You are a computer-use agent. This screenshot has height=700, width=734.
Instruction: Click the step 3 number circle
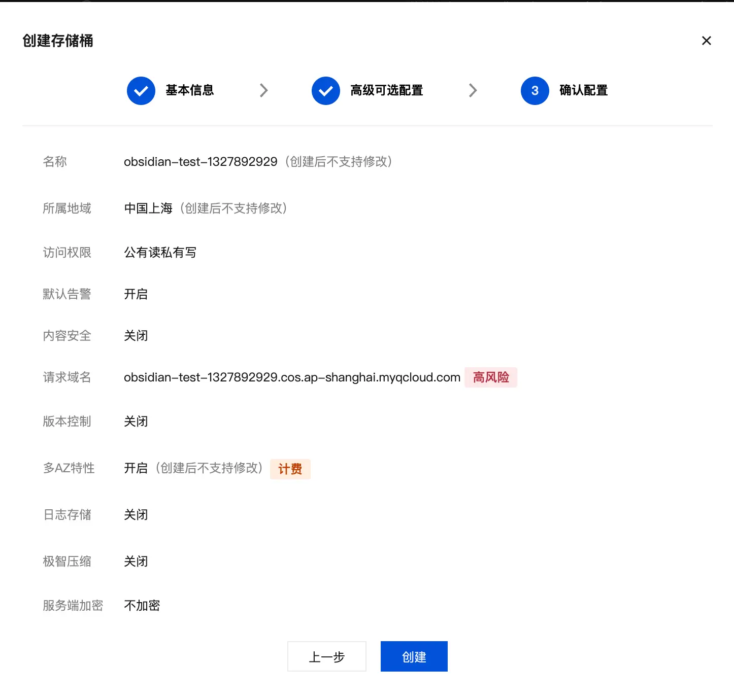click(535, 91)
